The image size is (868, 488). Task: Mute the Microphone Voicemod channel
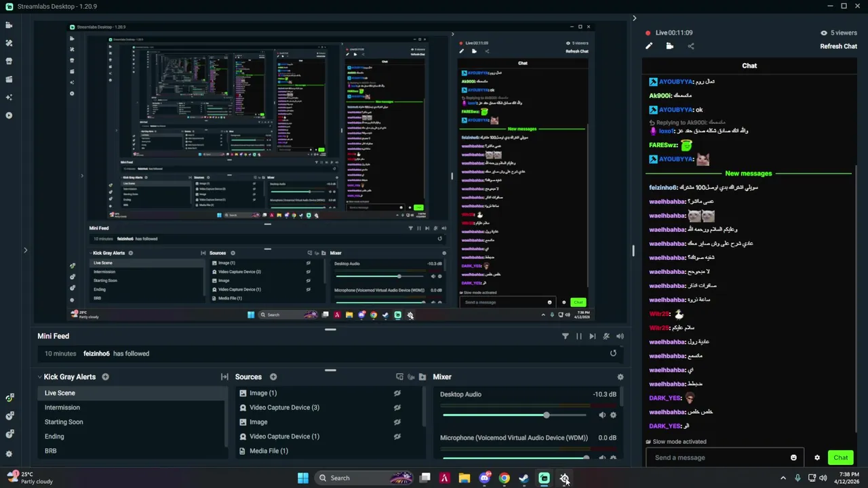click(601, 457)
